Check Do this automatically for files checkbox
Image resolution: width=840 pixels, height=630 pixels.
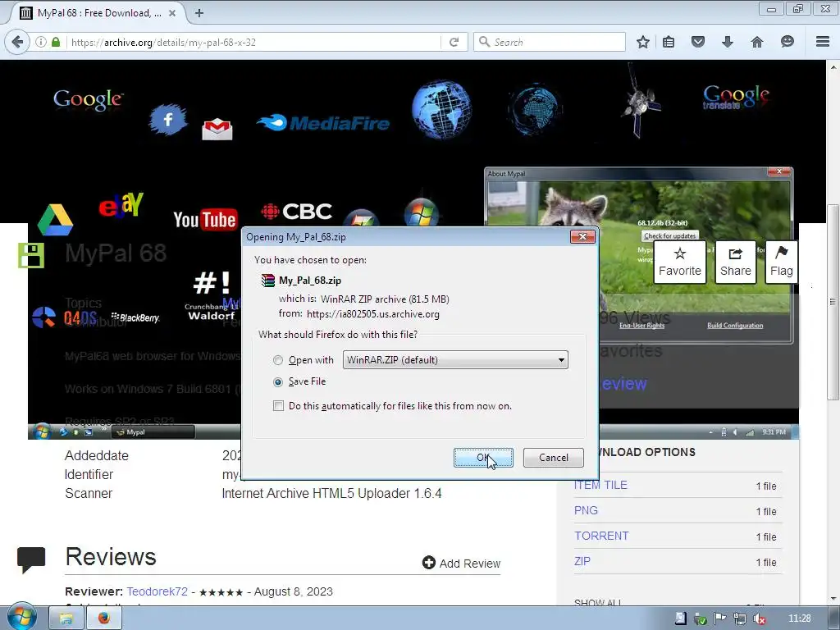279,406
